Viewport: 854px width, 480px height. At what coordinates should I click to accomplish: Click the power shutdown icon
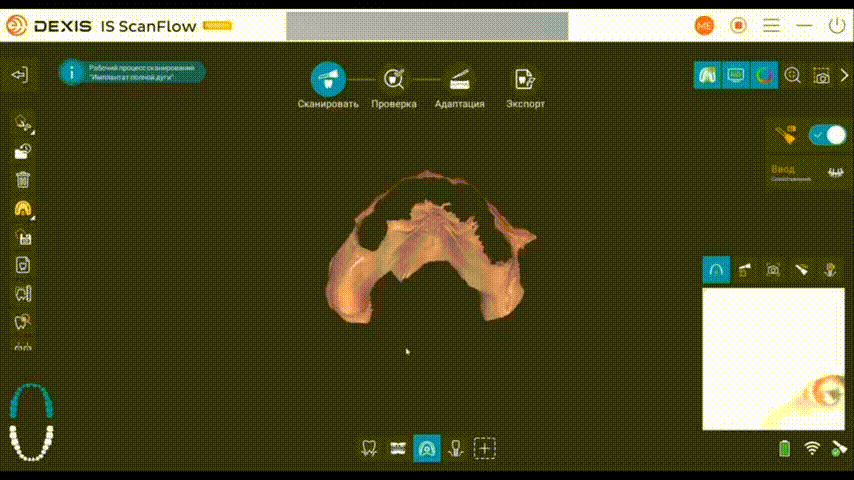click(837, 26)
